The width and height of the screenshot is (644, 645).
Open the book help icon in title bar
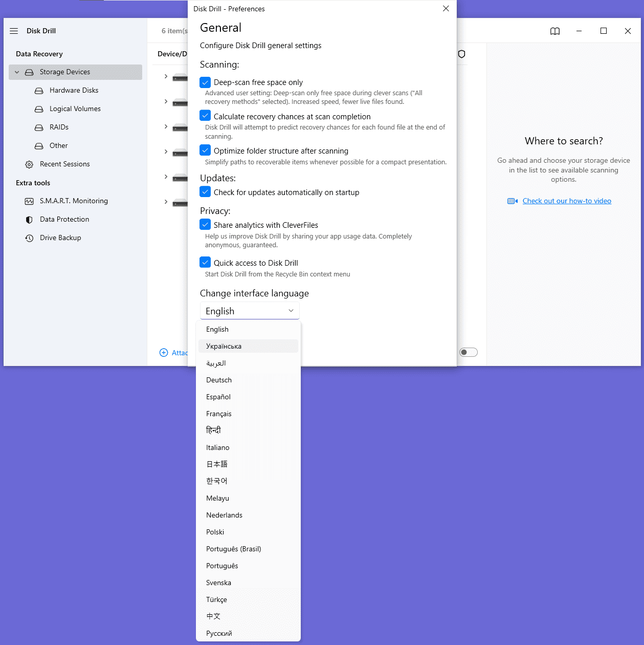pyautogui.click(x=555, y=31)
